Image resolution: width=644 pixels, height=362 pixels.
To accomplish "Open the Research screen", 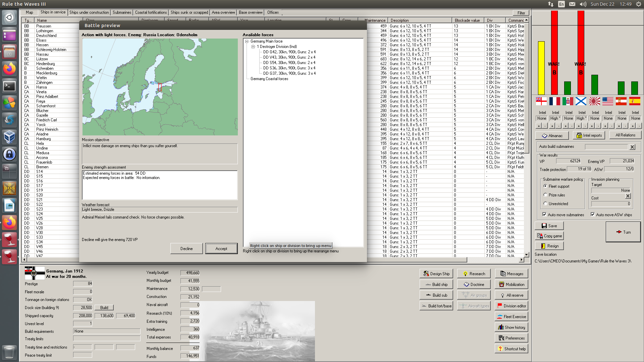I will 474,274.
